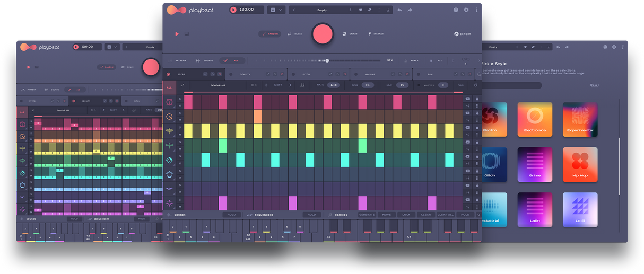Go to next preset with right chevron
This screenshot has width=644, height=274.
pyautogui.click(x=350, y=10)
